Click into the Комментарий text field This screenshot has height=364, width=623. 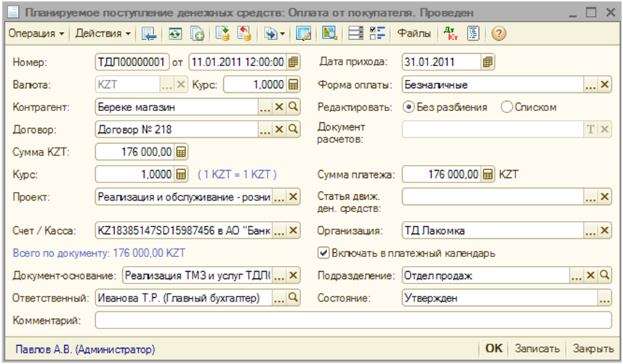(x=353, y=320)
